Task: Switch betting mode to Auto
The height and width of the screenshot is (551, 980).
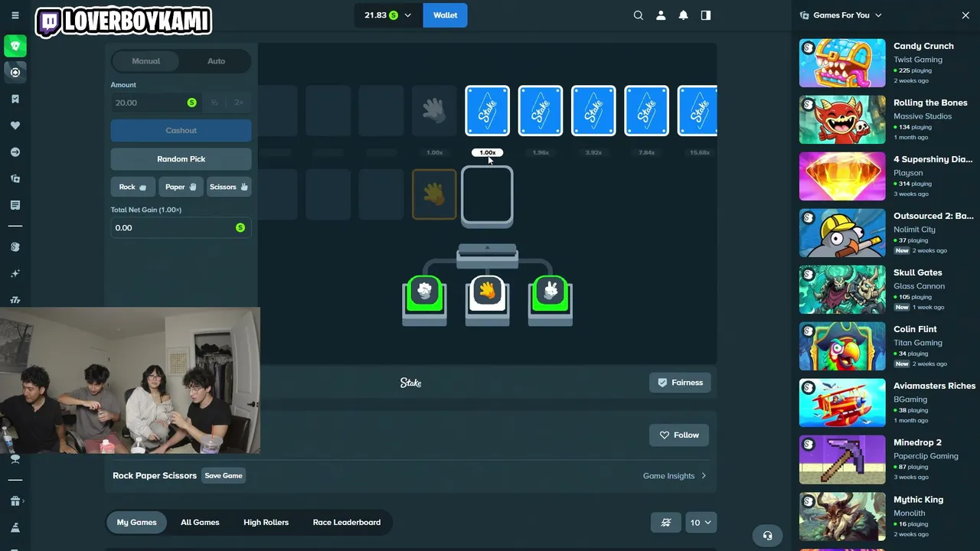Action: pyautogui.click(x=217, y=61)
